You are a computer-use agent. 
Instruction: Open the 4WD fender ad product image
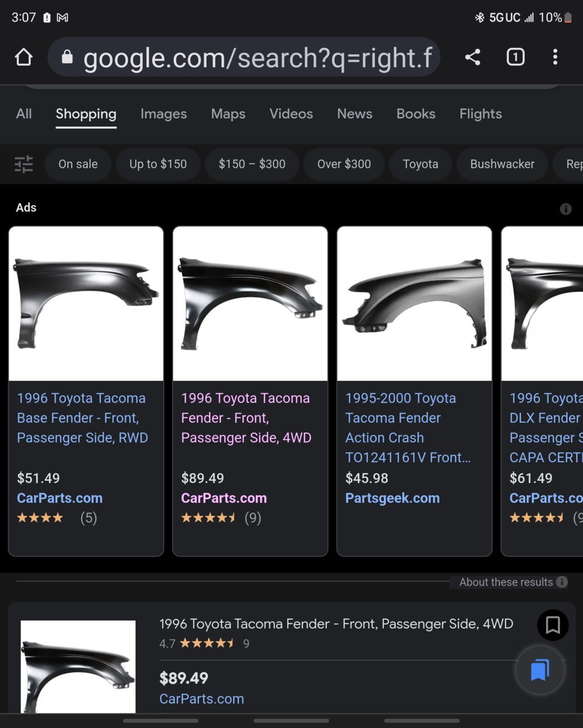point(250,303)
